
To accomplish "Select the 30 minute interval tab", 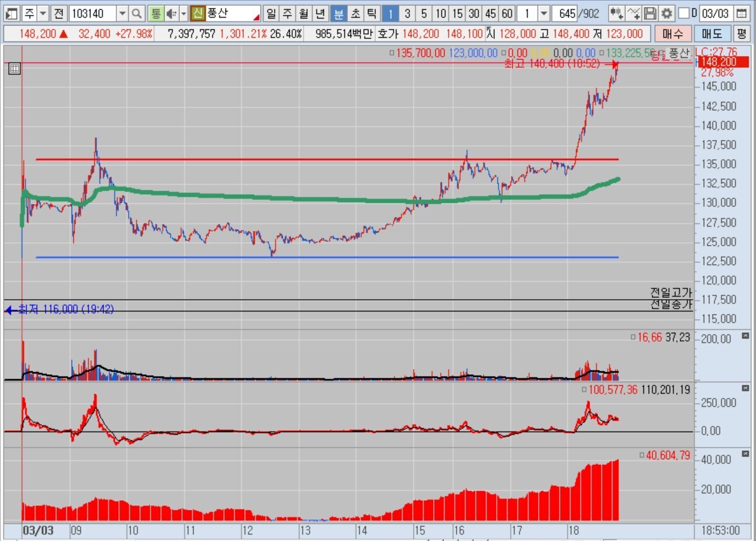I will coord(474,13).
